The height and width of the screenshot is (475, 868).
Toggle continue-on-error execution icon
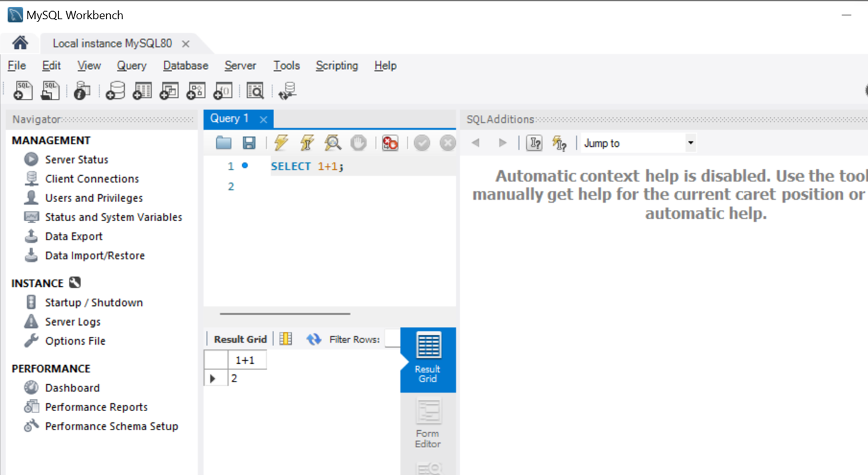click(x=390, y=143)
